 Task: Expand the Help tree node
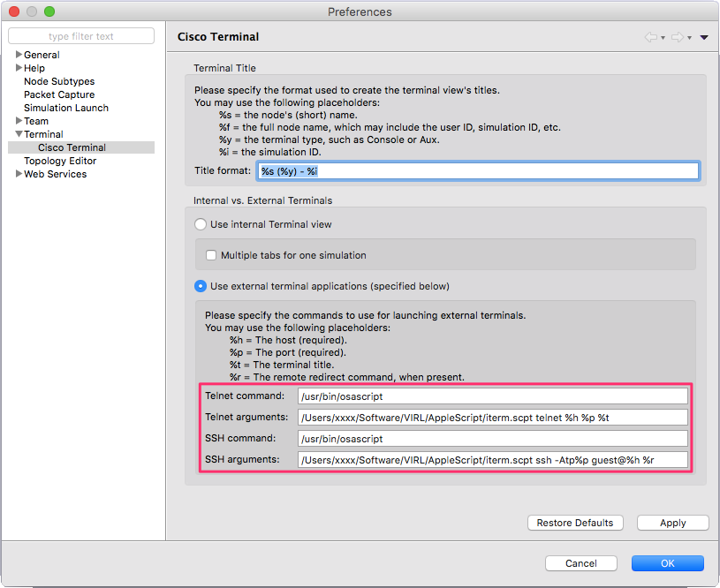click(x=19, y=67)
